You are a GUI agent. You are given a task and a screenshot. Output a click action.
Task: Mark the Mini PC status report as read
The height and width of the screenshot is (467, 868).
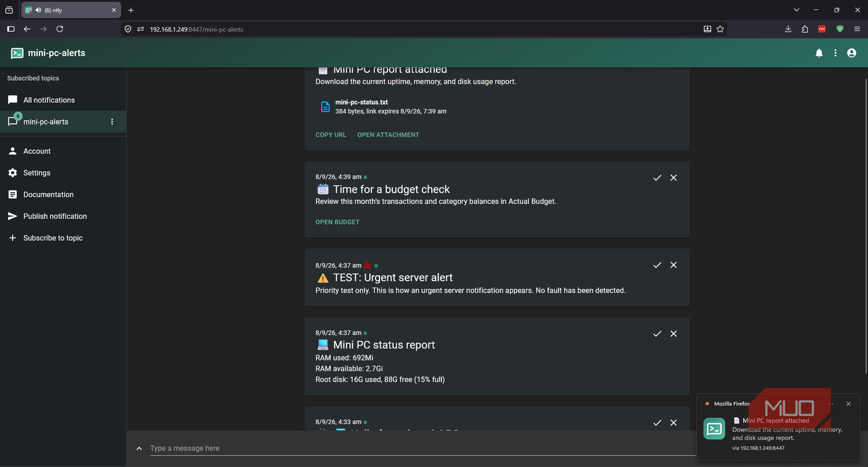pyautogui.click(x=657, y=334)
